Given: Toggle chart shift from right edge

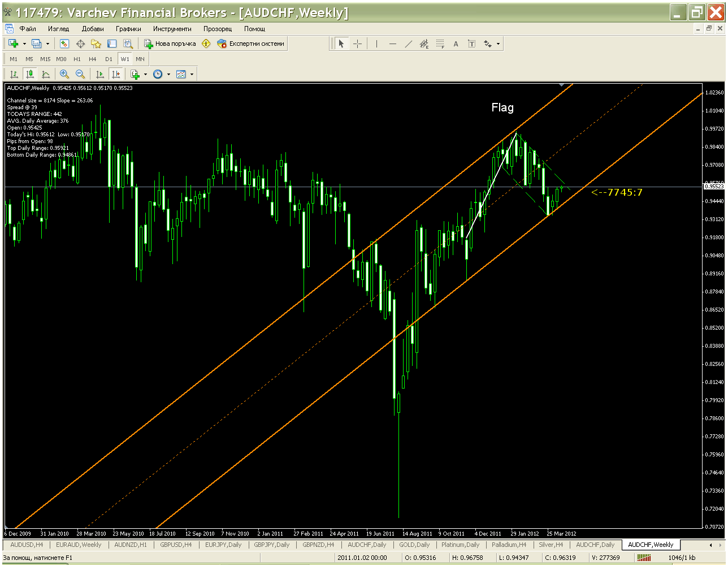Looking at the screenshot, I should [116, 74].
